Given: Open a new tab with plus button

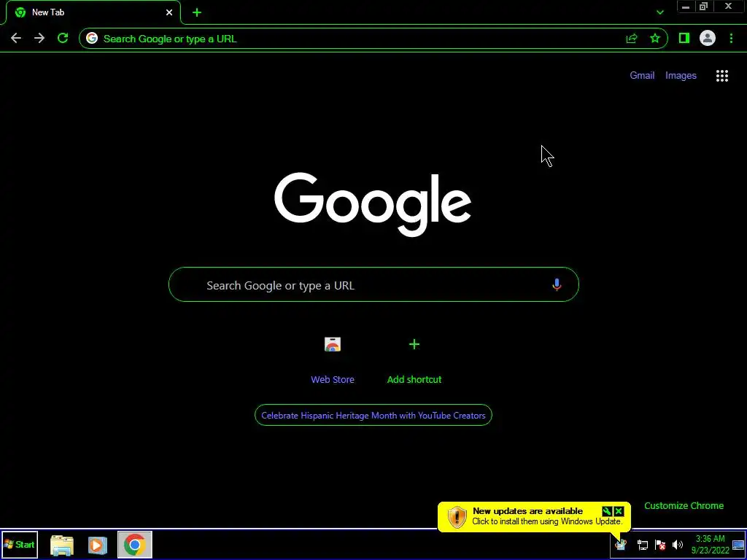Looking at the screenshot, I should point(197,12).
